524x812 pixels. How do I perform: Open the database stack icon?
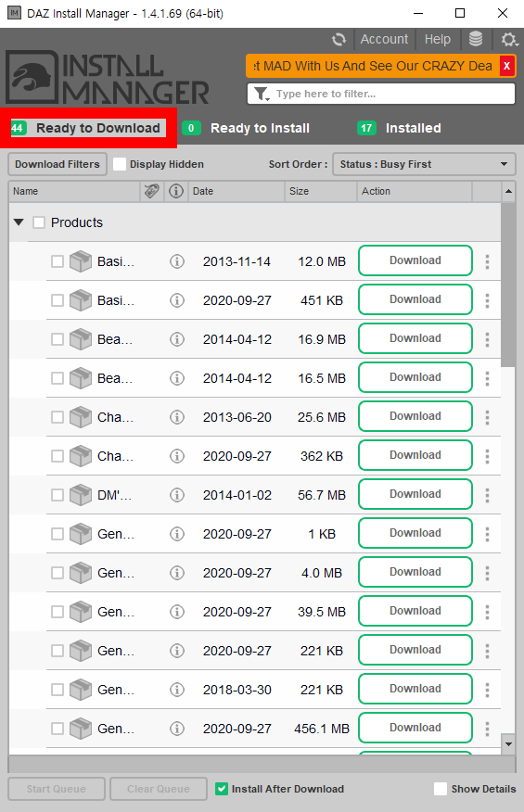[x=475, y=39]
